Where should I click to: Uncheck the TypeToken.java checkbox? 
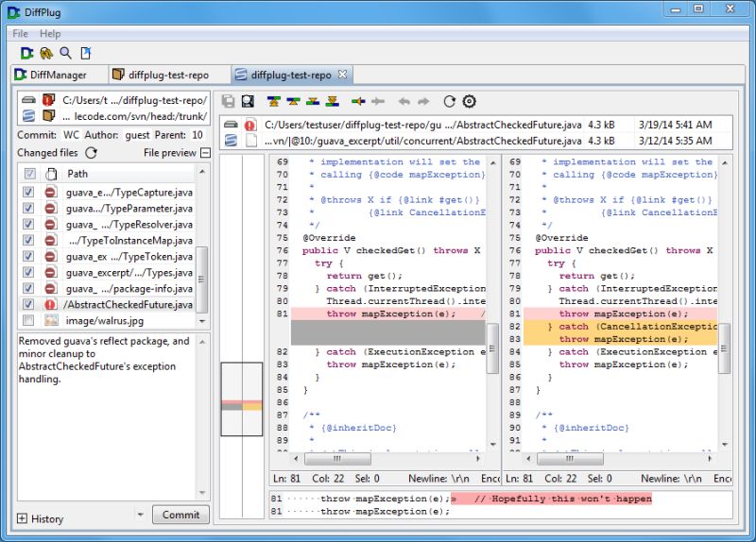28,256
